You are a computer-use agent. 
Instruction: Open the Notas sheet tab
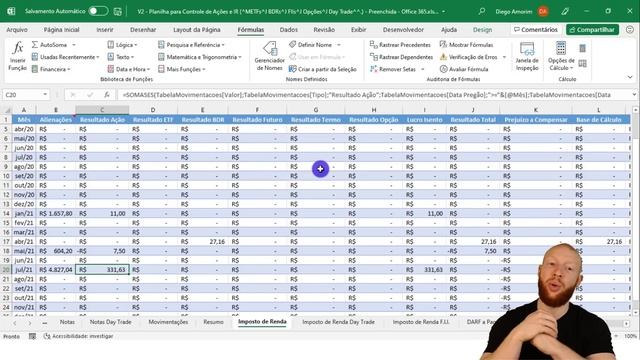(x=67, y=322)
